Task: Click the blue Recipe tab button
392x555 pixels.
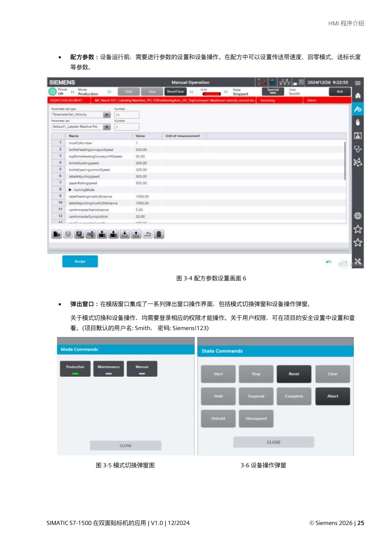Action: (80, 261)
